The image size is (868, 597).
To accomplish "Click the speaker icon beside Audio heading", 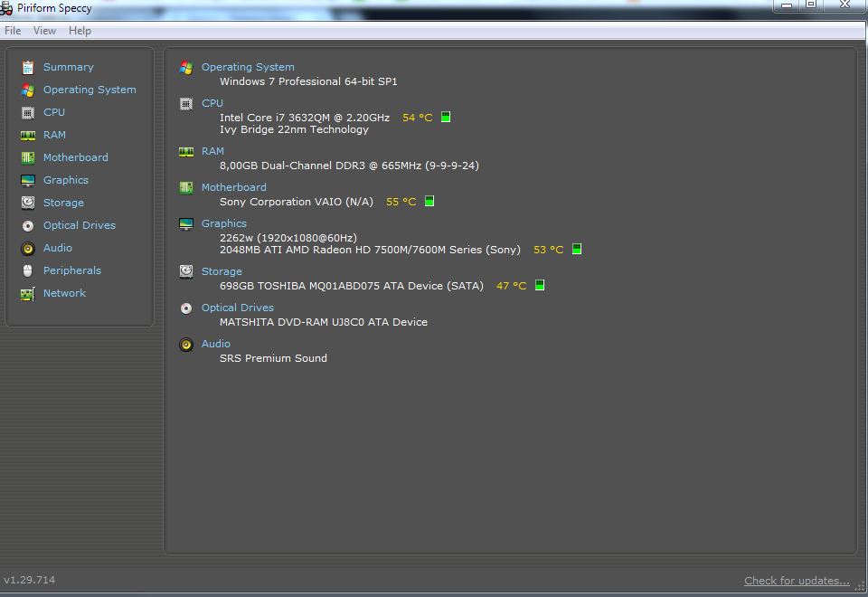I will 186,345.
